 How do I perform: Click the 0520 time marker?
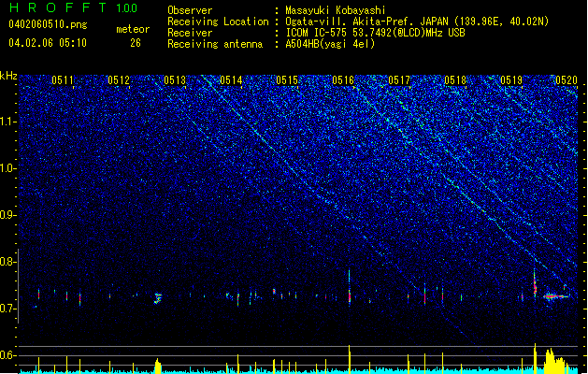coord(566,80)
